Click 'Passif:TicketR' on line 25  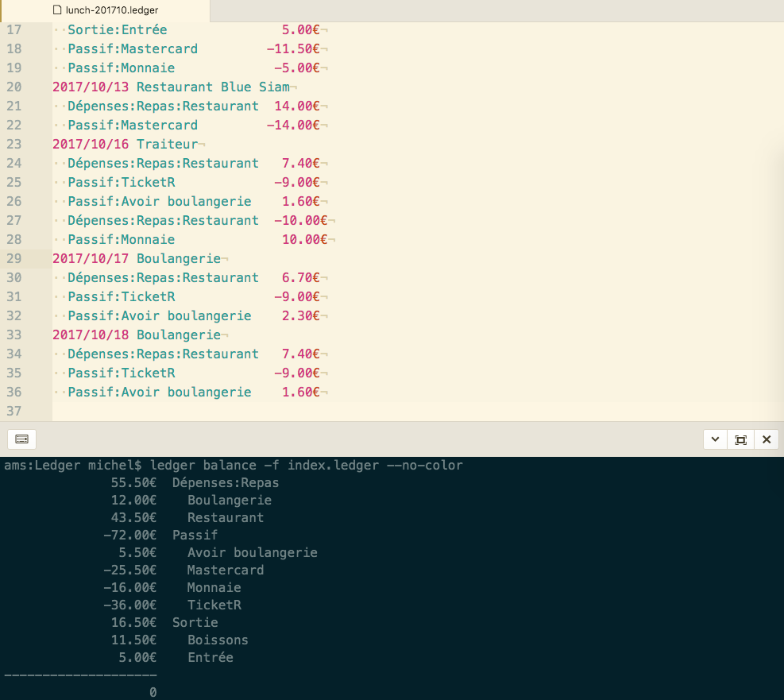tap(122, 182)
